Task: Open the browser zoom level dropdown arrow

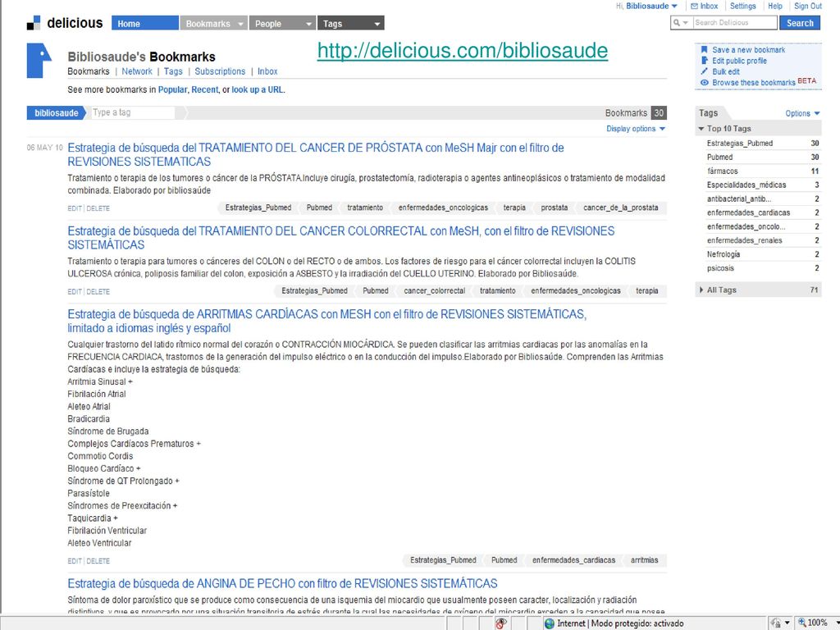Action: pos(836,623)
